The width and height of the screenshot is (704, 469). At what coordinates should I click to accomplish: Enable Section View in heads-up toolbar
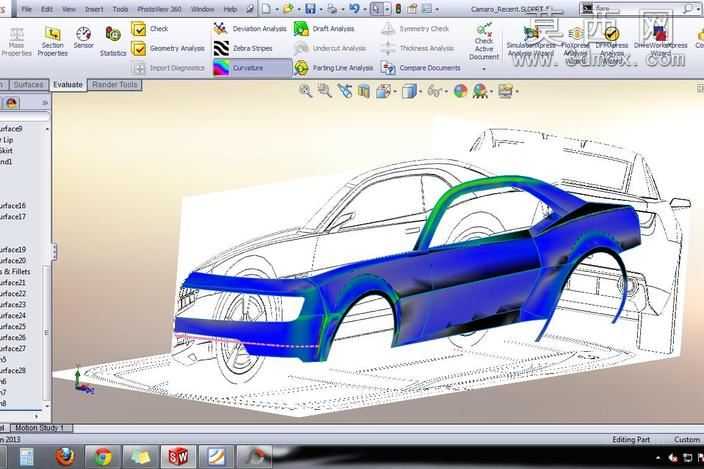pyautogui.click(x=364, y=91)
